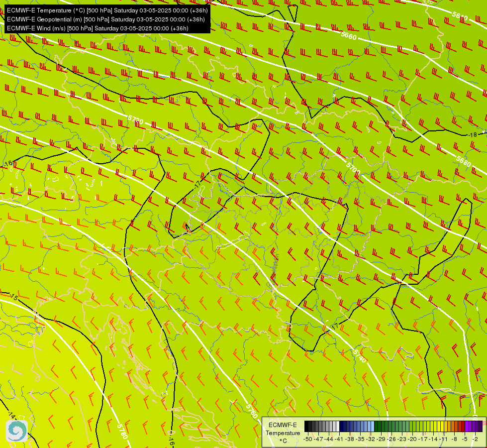Click the -47 value on the legend
Viewport: 487px width, 448px height.
click(x=318, y=439)
